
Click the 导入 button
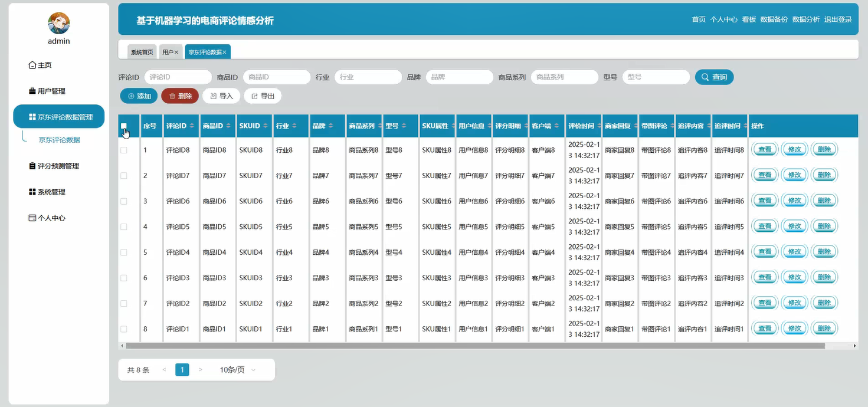coord(221,96)
